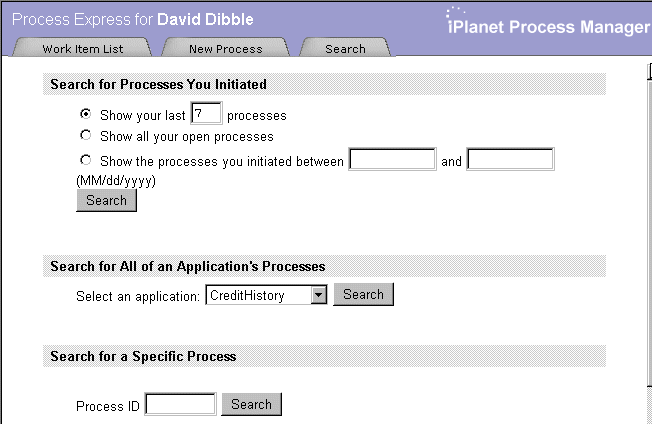
Task: Click the start date input field
Action: 393,159
